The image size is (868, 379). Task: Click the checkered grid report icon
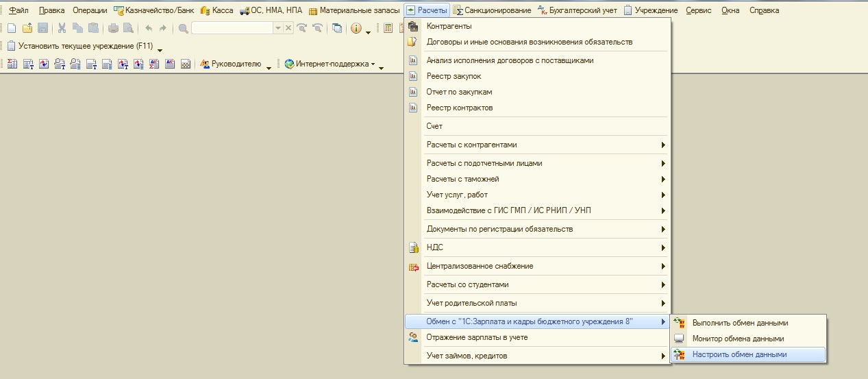(185, 64)
